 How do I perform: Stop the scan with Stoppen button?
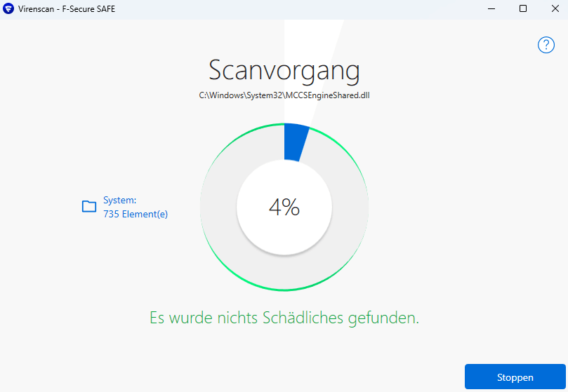(515, 377)
